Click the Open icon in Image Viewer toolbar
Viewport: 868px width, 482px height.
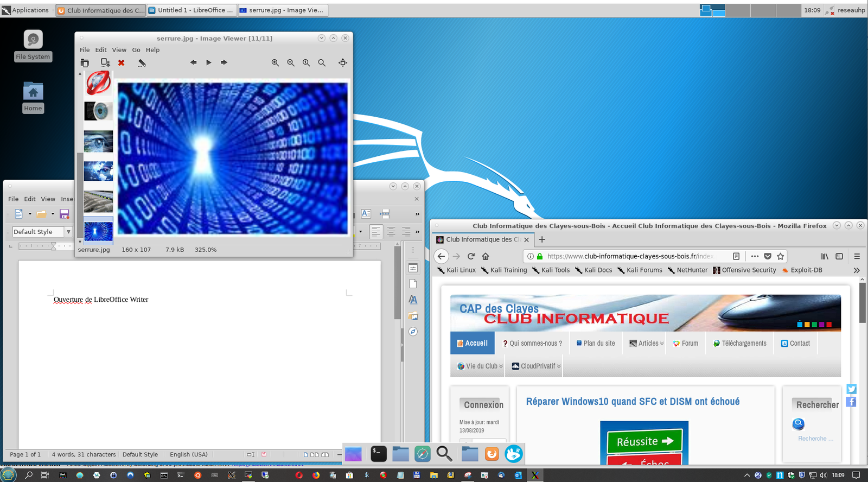(x=85, y=63)
